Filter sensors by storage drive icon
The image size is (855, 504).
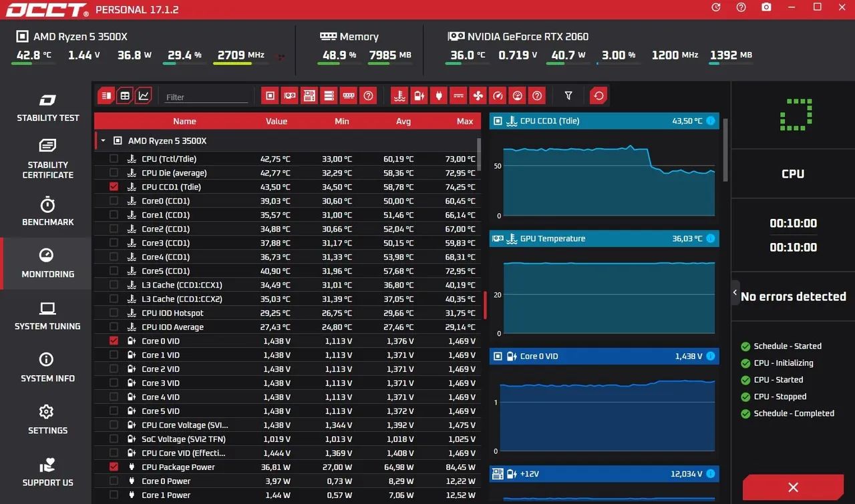(x=329, y=96)
